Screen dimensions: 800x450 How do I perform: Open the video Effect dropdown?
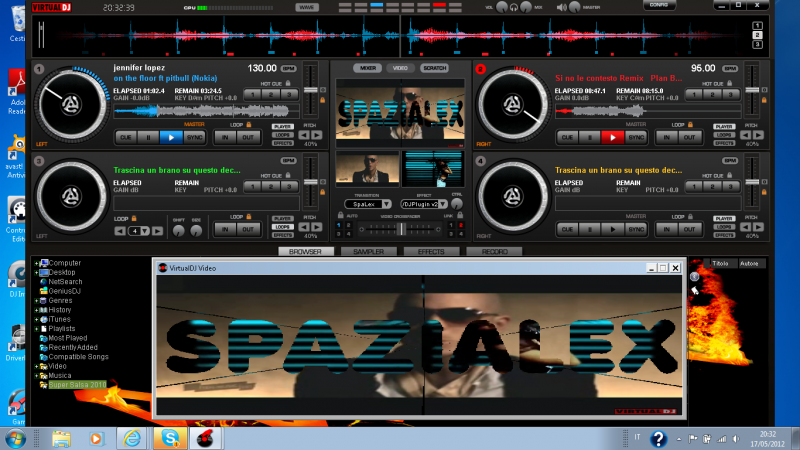423,203
